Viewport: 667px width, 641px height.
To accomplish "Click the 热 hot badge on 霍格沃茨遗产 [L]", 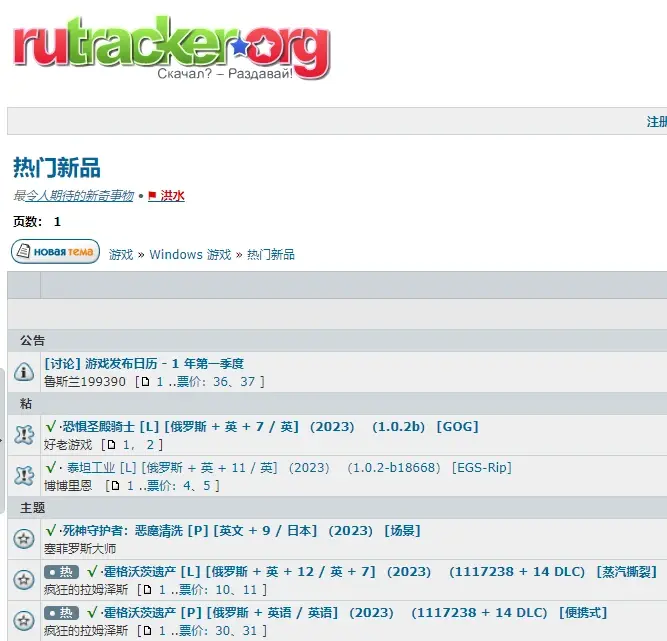I will click(x=61, y=572).
